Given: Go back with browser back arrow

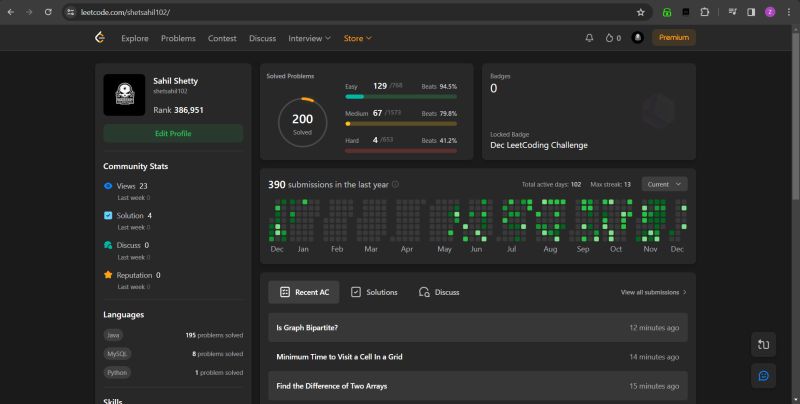Looking at the screenshot, I should click(x=11, y=12).
